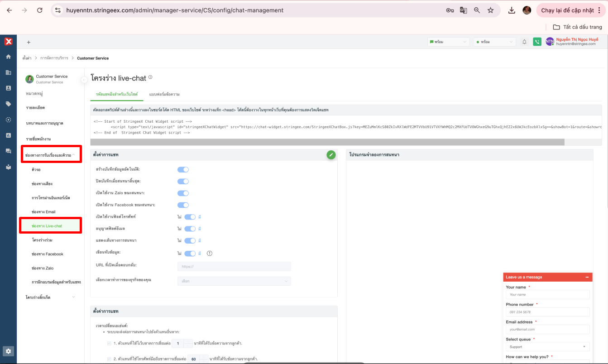Toggle the Zalo enable switch
608x364 pixels.
(183, 193)
